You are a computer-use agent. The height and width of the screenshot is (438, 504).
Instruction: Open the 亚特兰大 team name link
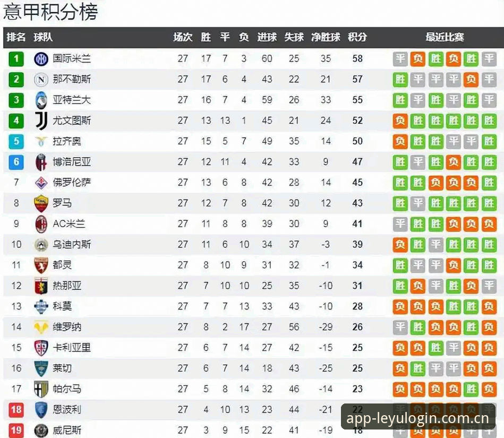[72, 100]
